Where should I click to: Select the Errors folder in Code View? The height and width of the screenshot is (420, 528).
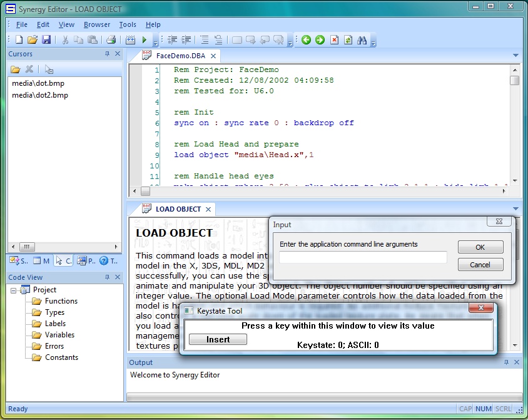54,346
